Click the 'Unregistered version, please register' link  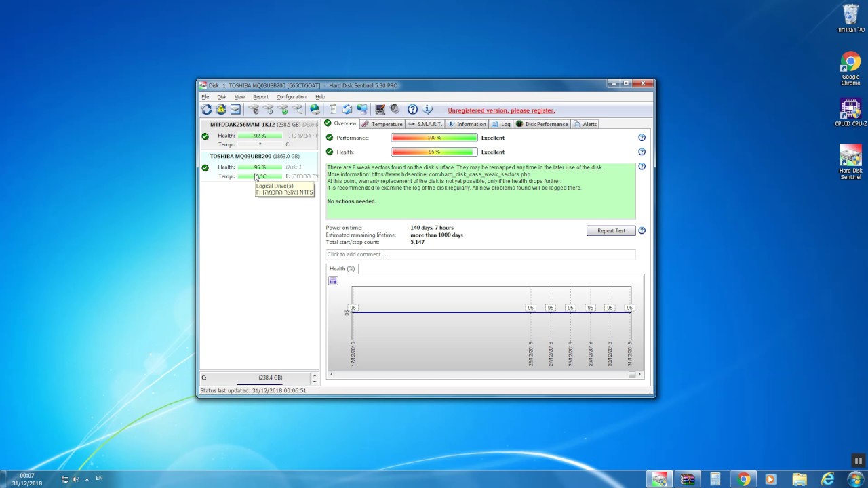point(501,110)
